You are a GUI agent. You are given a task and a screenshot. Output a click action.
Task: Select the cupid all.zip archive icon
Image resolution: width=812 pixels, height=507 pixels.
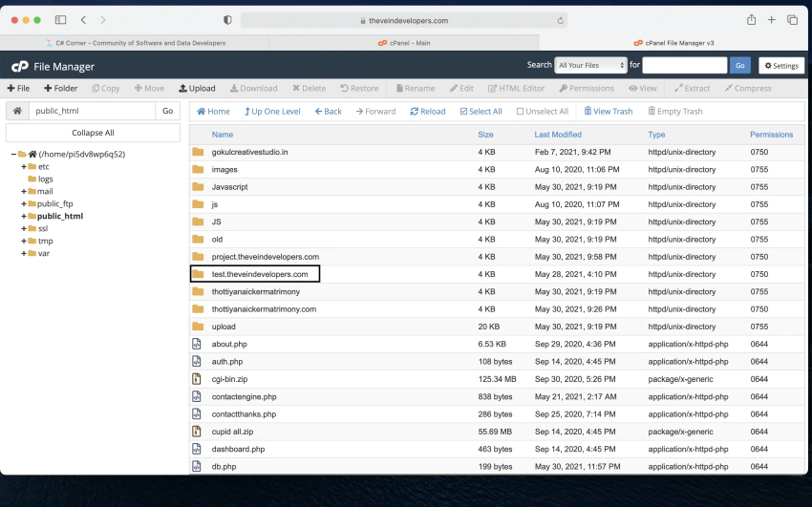[196, 431]
